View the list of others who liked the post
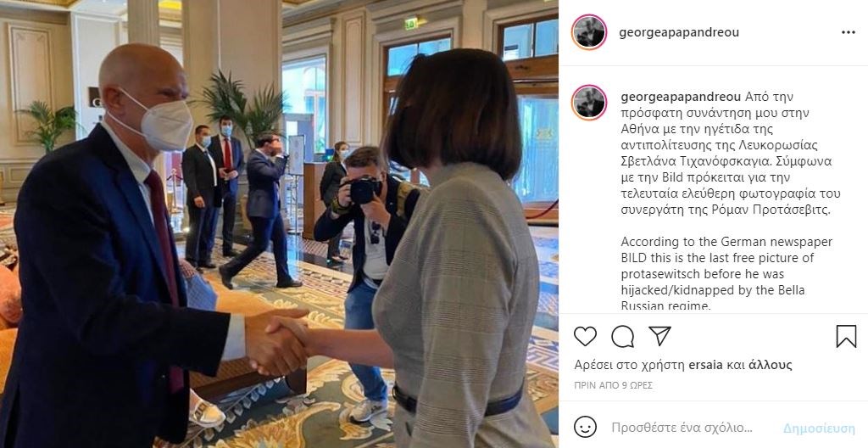 point(770,365)
